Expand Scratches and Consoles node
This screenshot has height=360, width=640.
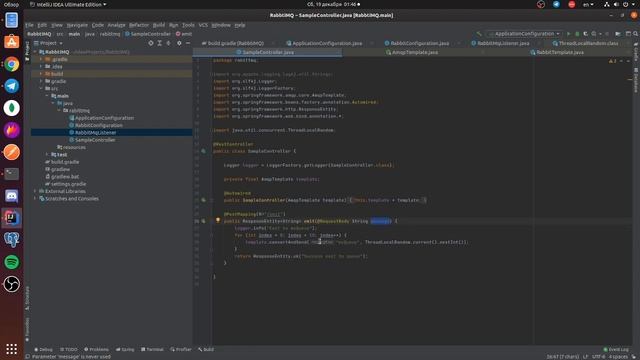[x=35, y=199]
